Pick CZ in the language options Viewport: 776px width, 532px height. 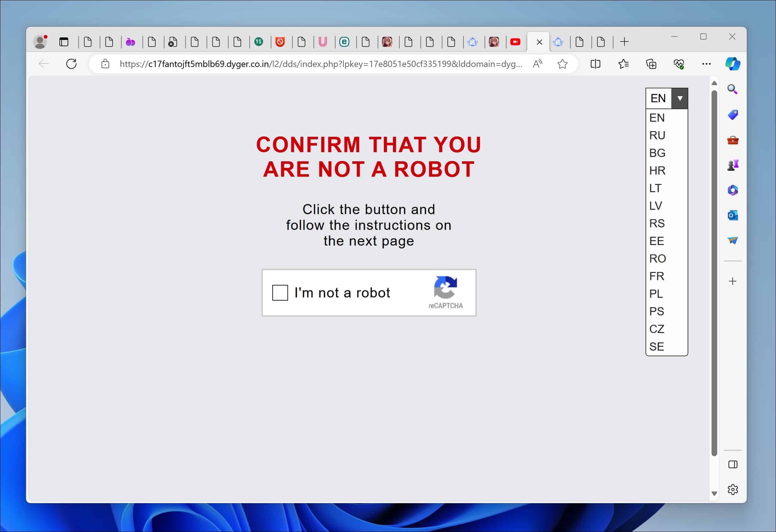click(667, 329)
